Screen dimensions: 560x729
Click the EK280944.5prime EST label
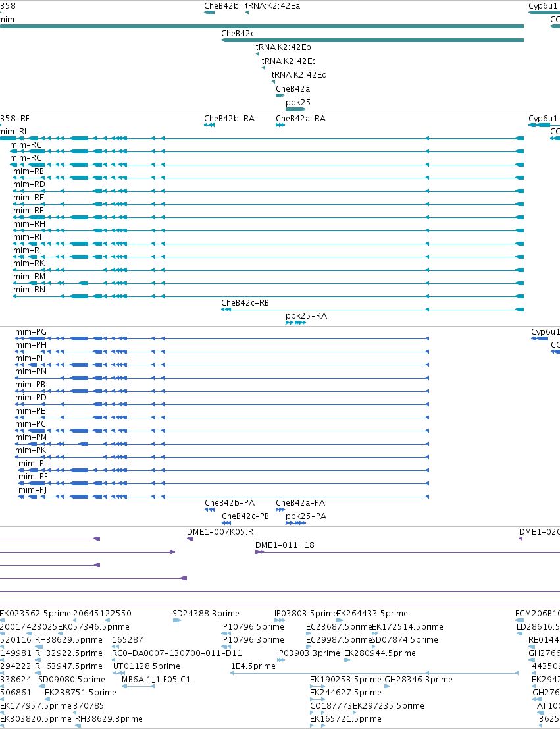point(380,653)
